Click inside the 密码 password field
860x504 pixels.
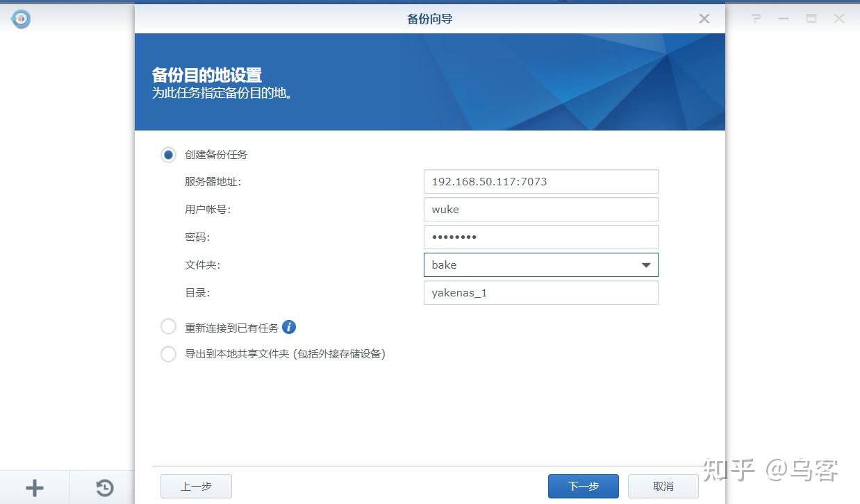540,237
